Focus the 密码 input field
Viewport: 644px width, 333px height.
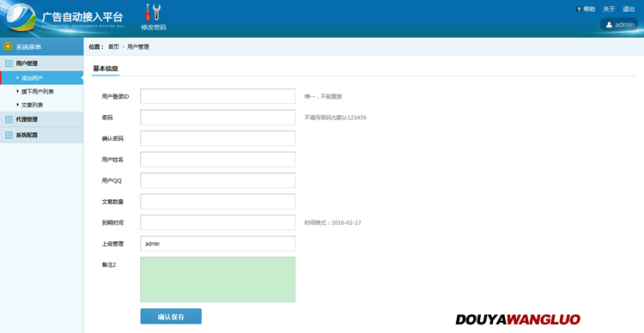218,118
